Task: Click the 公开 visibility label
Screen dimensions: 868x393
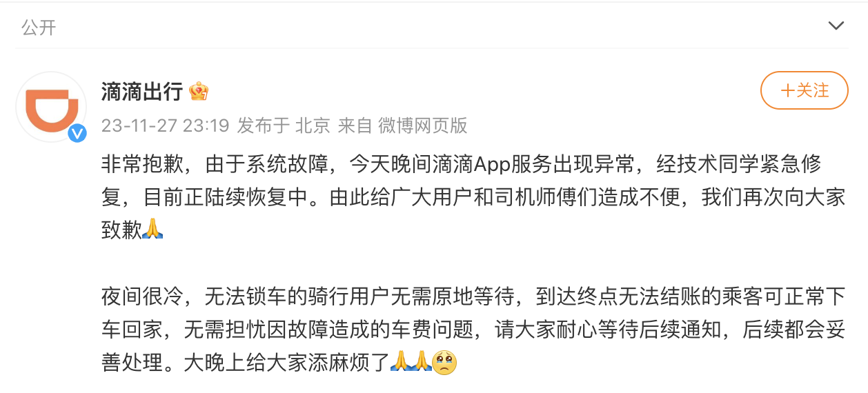Action: tap(39, 27)
